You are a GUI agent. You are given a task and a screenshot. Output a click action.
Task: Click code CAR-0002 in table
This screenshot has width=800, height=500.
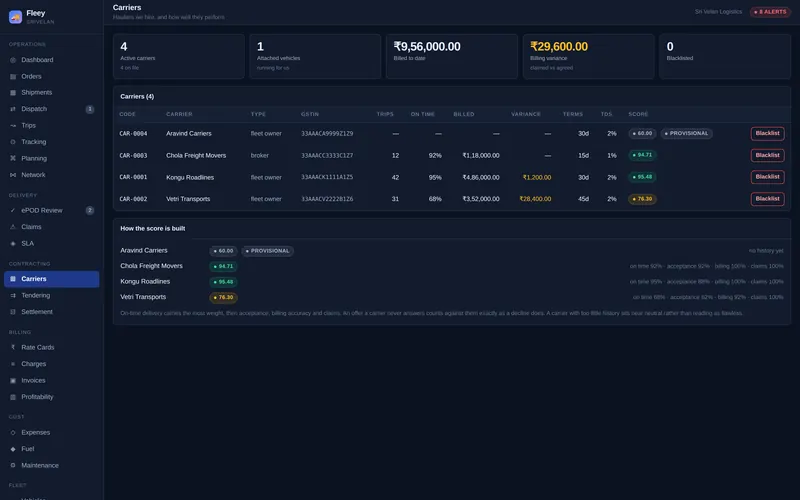tap(133, 199)
